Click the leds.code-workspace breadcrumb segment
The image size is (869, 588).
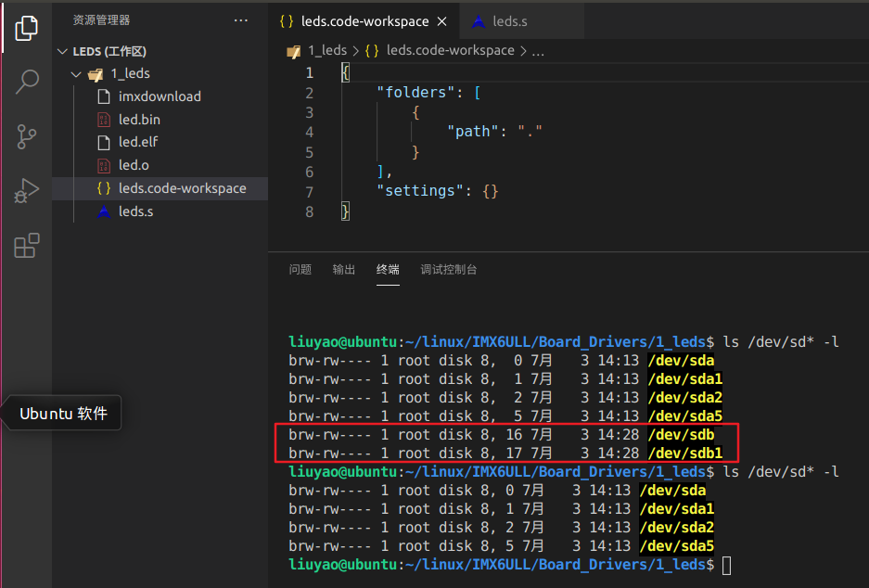pos(450,50)
